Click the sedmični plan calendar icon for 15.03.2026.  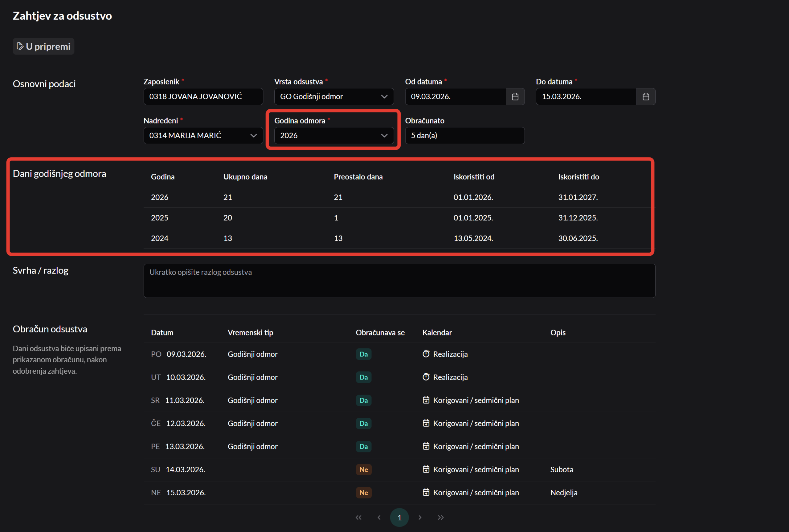click(426, 492)
